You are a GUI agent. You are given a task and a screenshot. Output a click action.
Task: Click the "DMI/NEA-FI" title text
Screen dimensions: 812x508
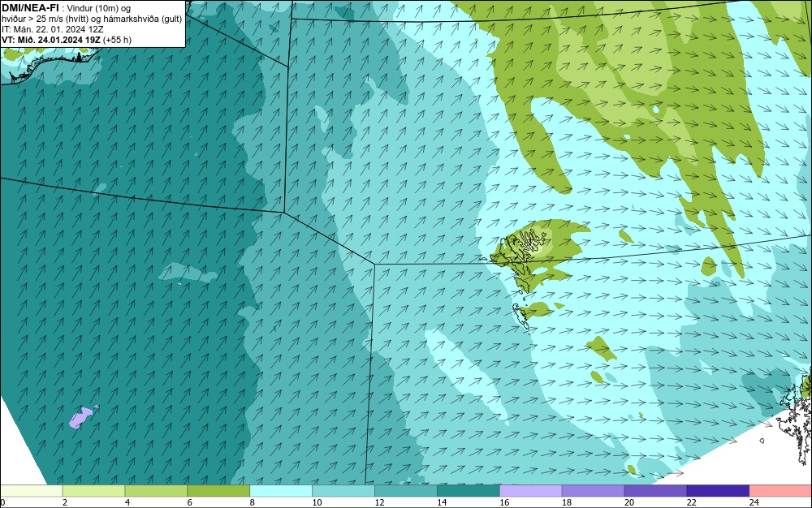(31, 8)
